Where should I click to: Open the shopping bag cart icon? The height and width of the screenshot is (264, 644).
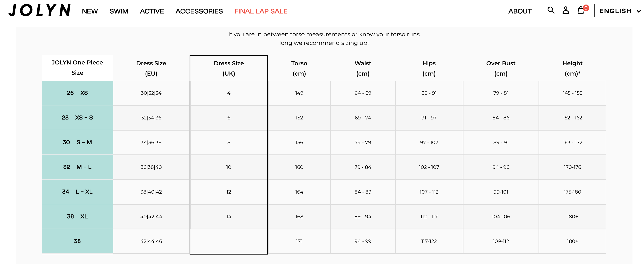pos(580,10)
